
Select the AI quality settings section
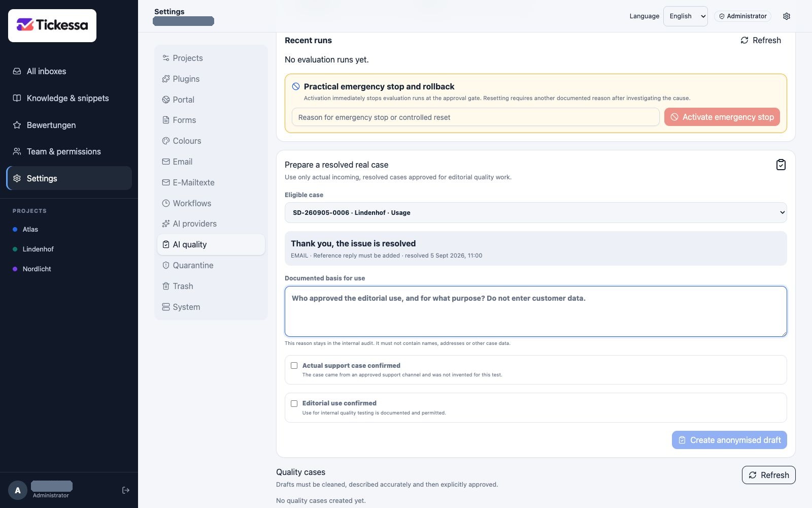211,244
